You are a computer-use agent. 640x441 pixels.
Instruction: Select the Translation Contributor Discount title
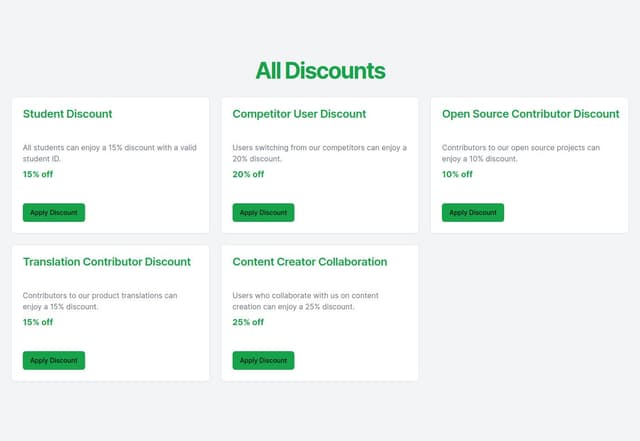(106, 262)
